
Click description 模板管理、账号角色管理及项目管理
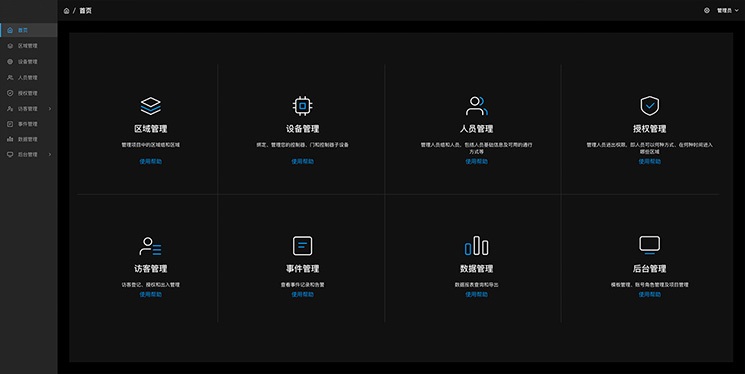649,285
